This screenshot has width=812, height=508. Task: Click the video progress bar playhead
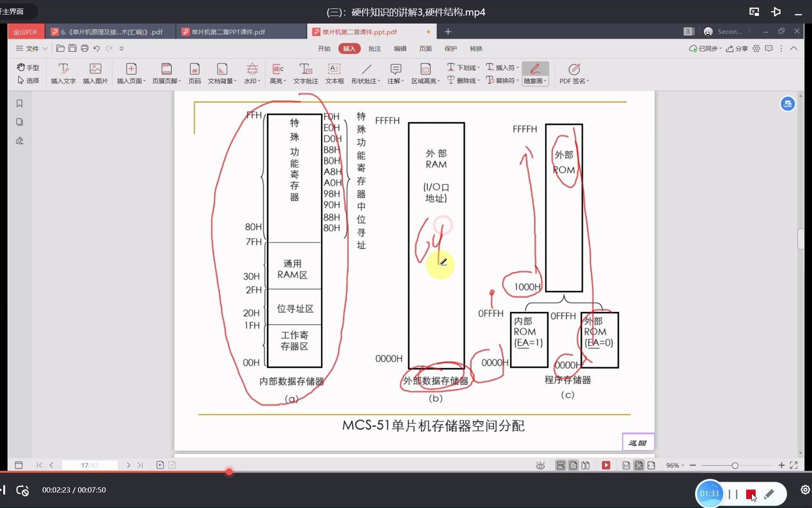pos(229,472)
